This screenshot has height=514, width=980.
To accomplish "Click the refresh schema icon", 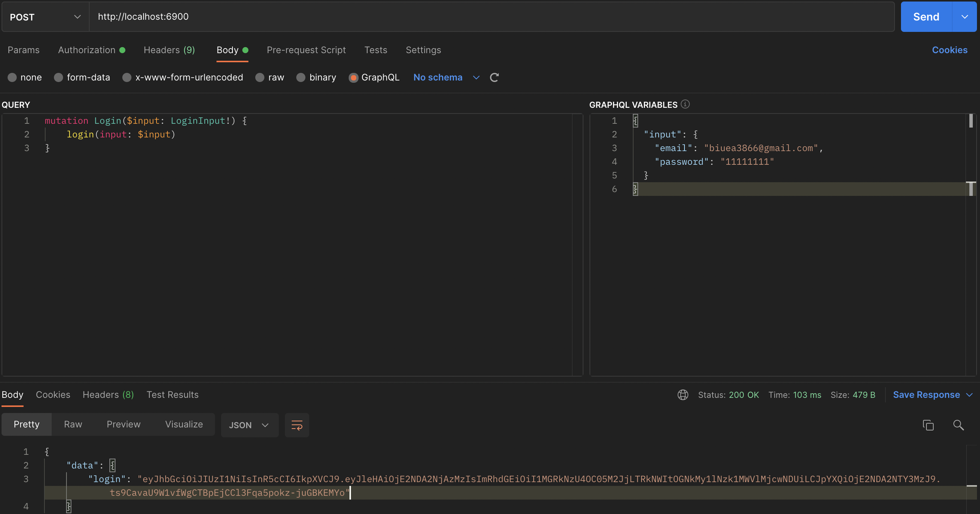I will point(494,77).
